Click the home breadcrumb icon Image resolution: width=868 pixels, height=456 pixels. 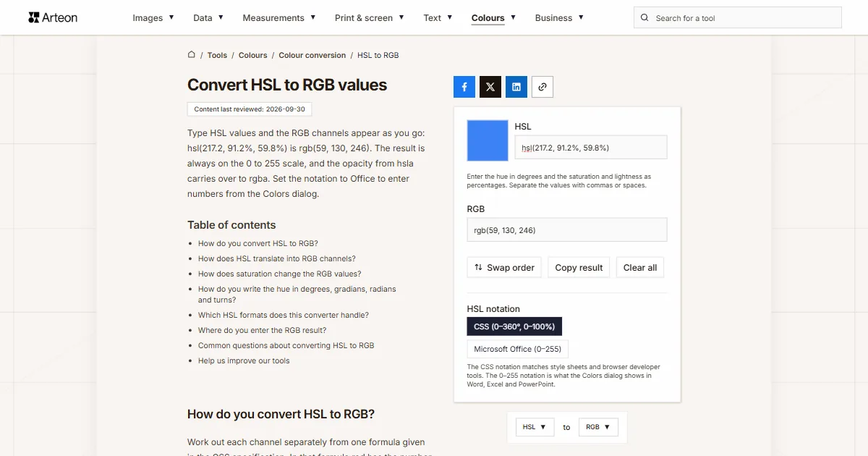[x=192, y=54]
